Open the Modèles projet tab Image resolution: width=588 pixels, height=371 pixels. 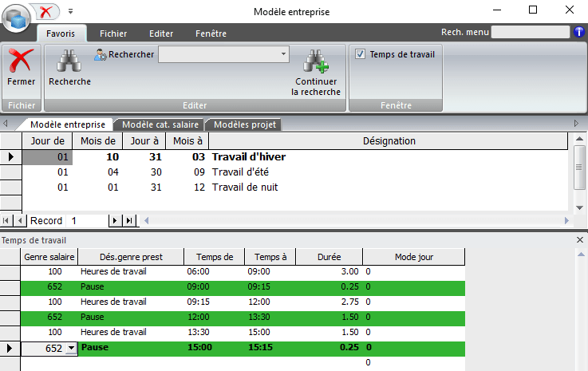[x=245, y=124]
